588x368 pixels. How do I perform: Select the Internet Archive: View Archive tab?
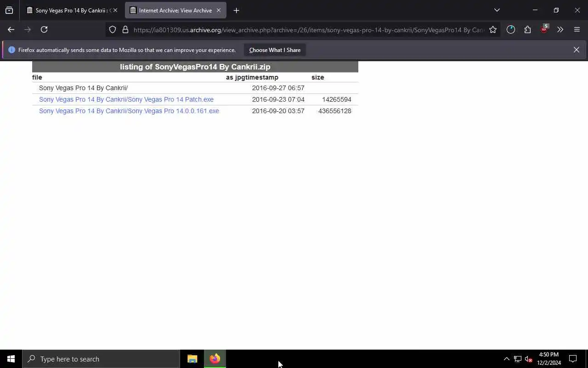pos(175,10)
